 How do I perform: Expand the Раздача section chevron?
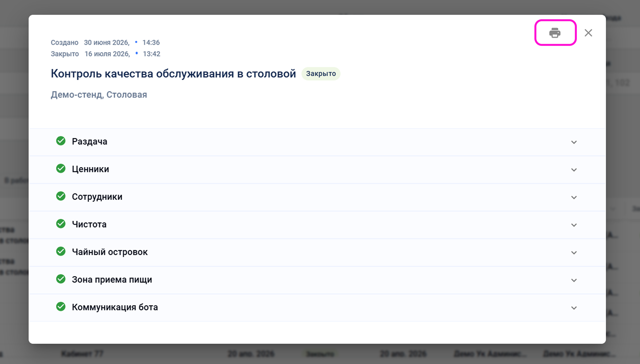[x=574, y=142]
